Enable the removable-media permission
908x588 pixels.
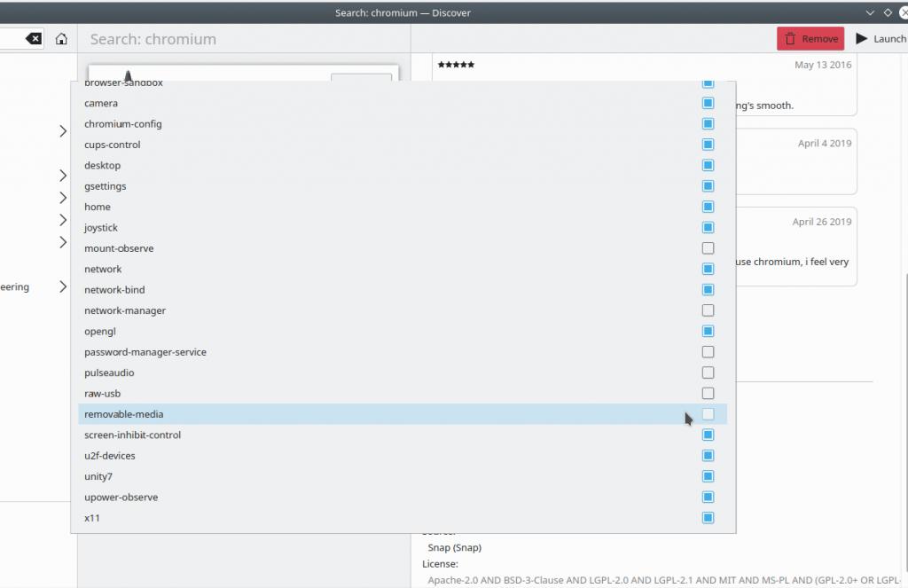tap(708, 414)
